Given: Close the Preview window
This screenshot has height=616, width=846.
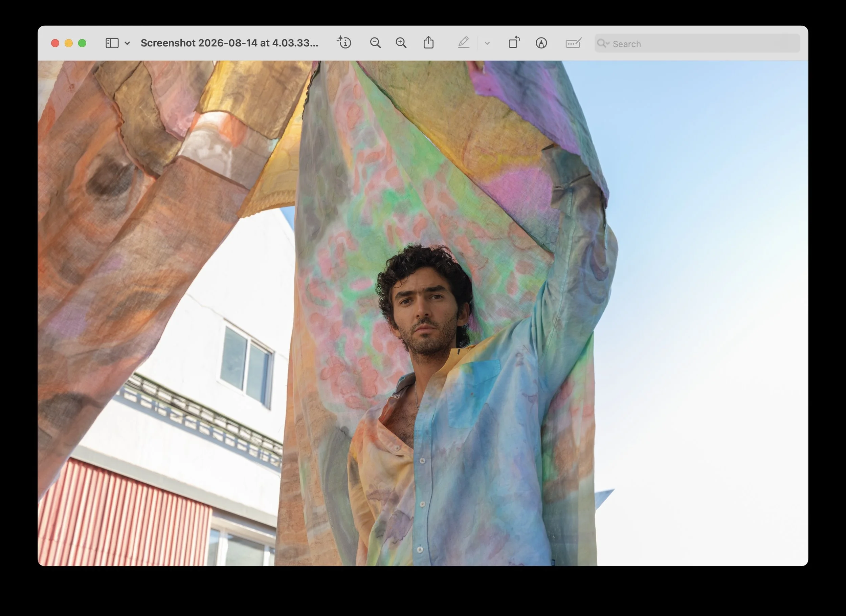Looking at the screenshot, I should tap(55, 43).
